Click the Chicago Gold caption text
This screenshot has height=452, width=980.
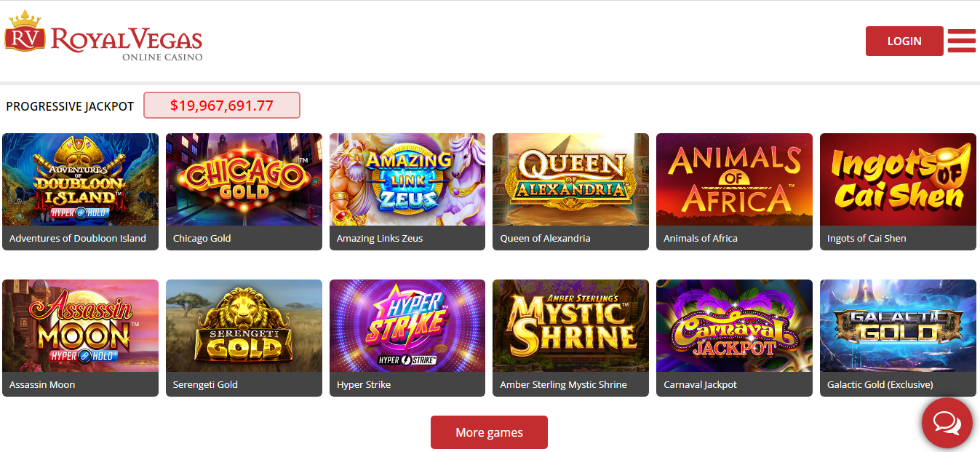[x=202, y=238]
